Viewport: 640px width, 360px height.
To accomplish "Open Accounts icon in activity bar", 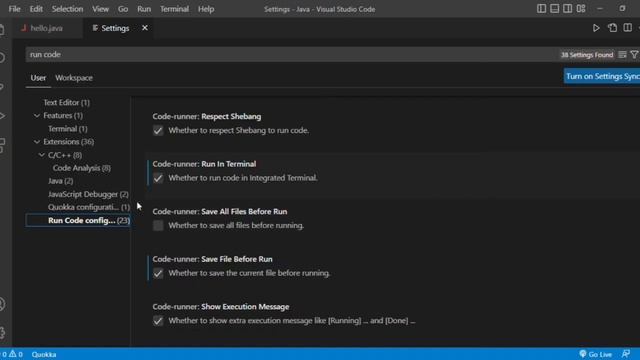I will tap(2, 304).
